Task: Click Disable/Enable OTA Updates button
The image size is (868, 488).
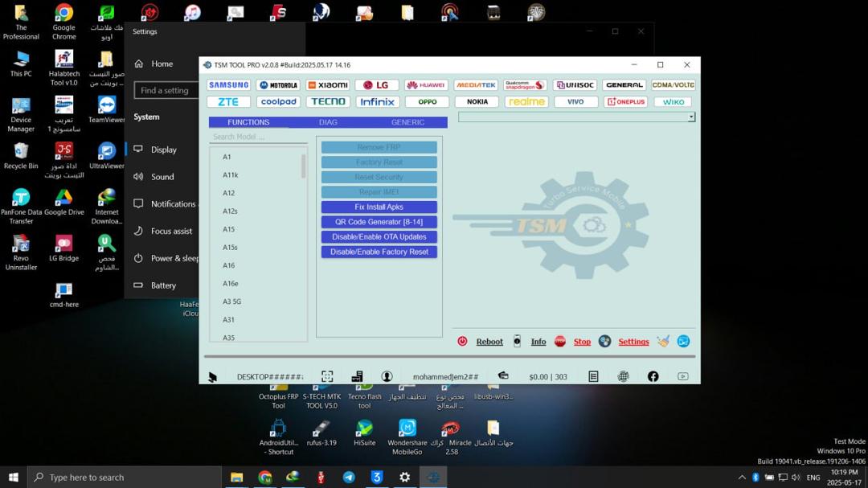Action: (x=379, y=236)
